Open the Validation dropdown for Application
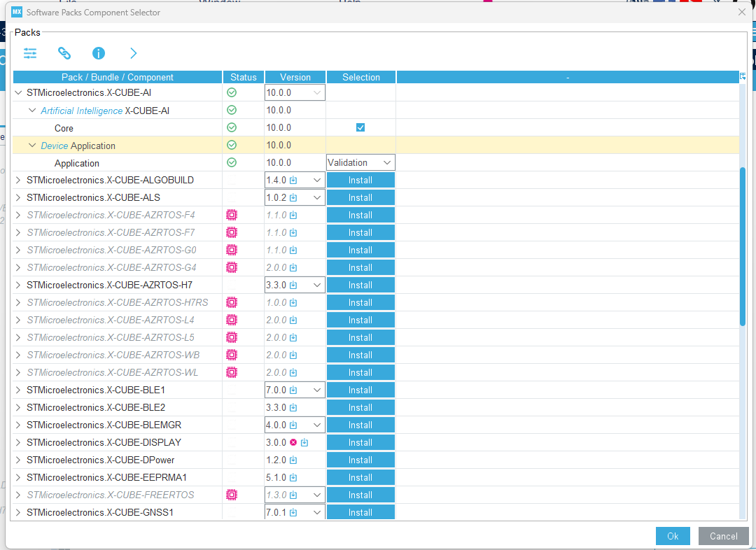 (x=360, y=162)
